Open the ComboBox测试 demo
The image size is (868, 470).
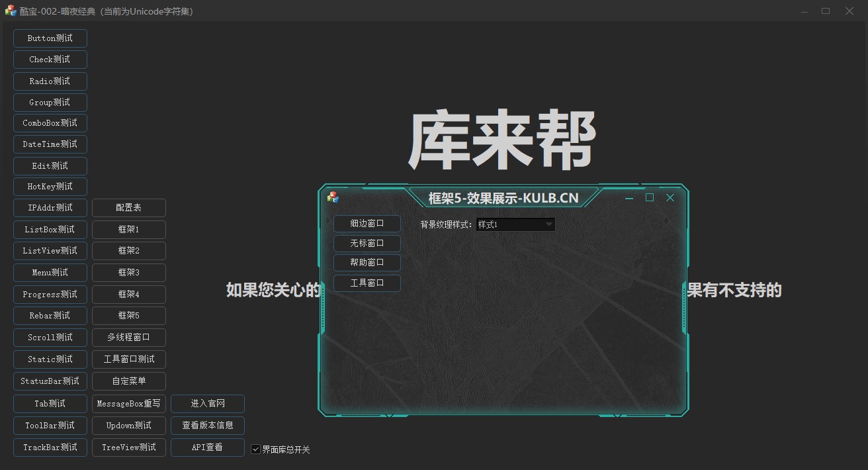[50, 123]
